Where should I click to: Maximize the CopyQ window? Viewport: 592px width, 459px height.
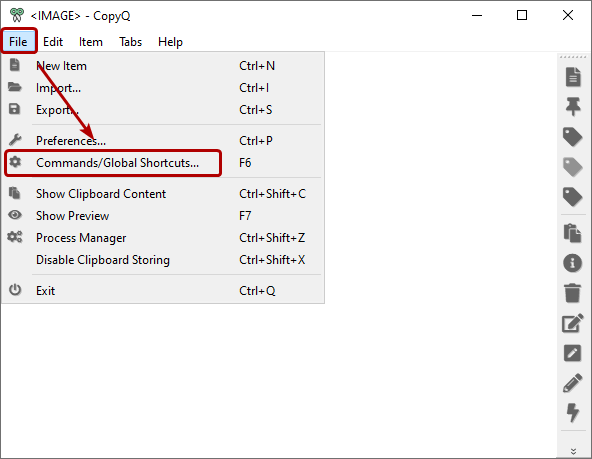point(522,15)
